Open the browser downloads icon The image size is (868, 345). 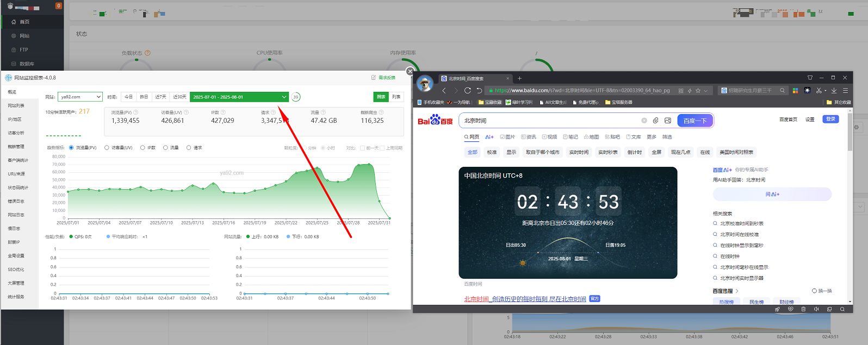(834, 91)
